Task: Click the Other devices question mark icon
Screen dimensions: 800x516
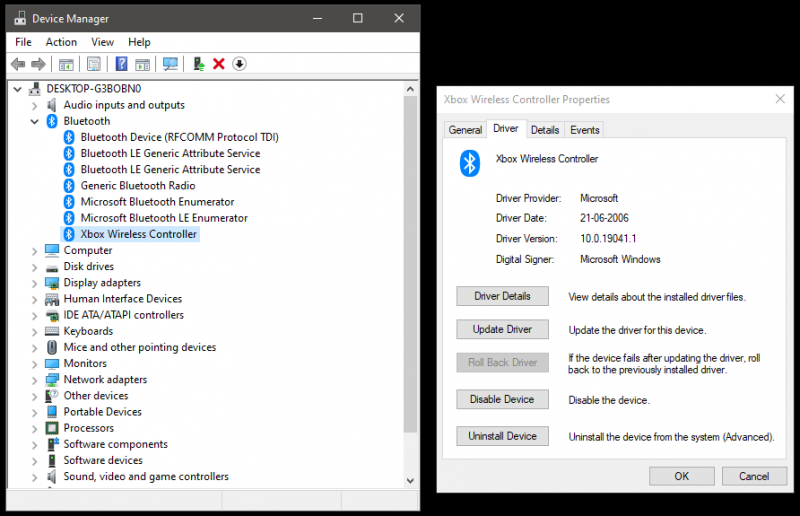Action: click(52, 396)
